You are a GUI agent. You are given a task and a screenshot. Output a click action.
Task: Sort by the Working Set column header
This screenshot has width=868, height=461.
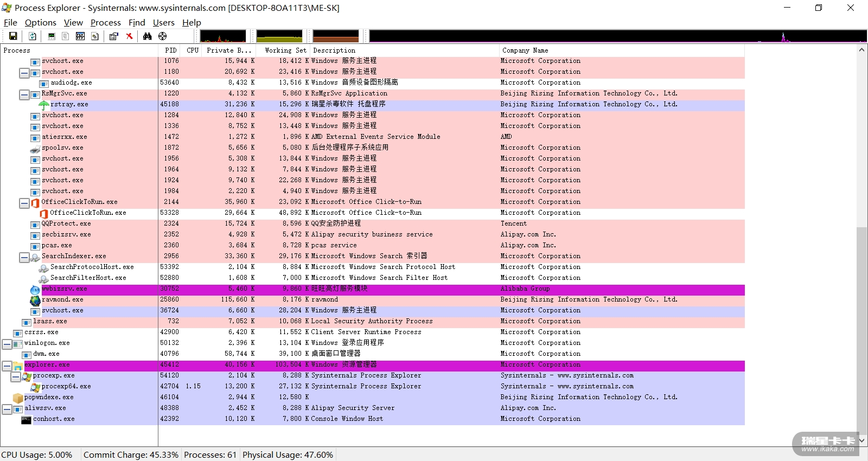pyautogui.click(x=283, y=50)
